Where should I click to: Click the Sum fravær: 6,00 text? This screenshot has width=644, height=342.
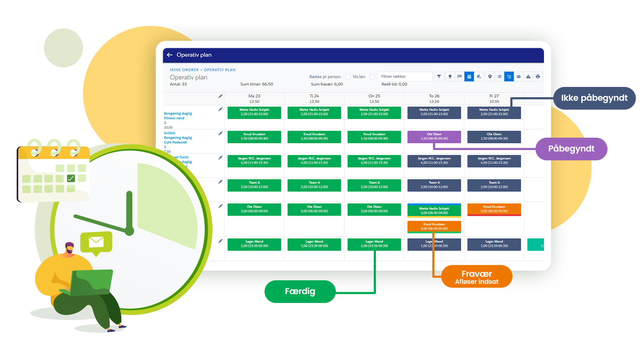[x=327, y=84]
